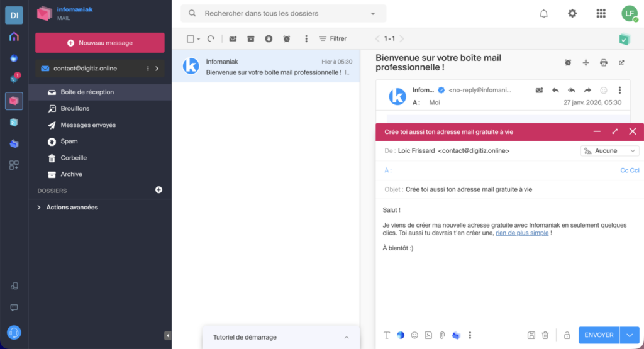Open the support headset icon
Screen dimensions: 644x349
click(14, 332)
